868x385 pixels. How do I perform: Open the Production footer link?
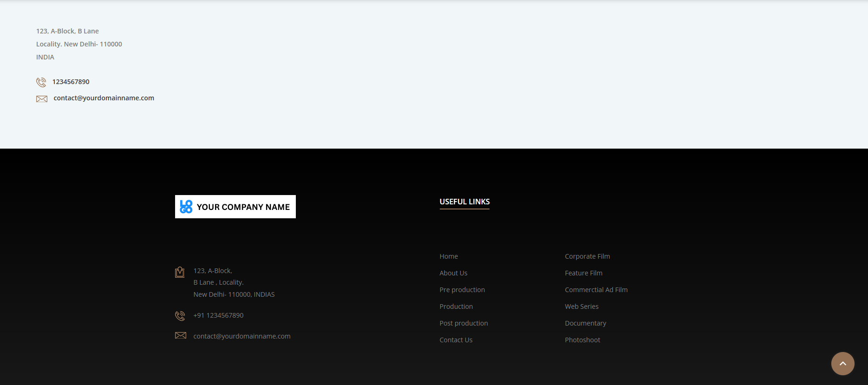(x=456, y=307)
